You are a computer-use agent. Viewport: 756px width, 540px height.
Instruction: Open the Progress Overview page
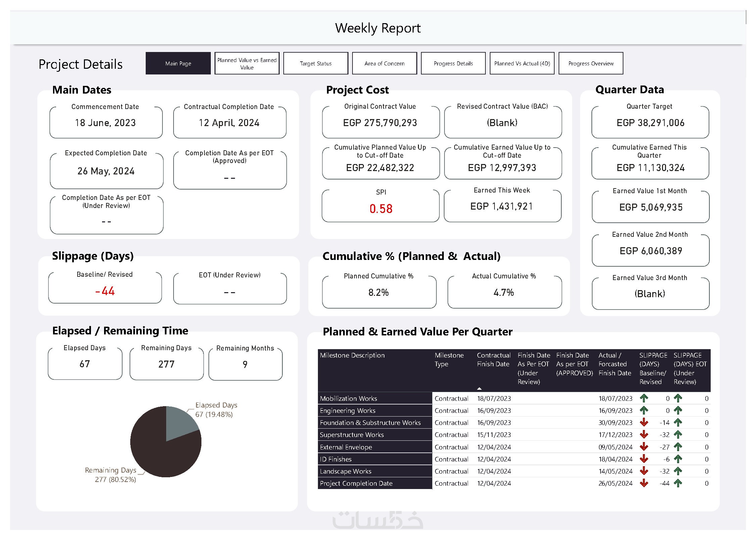tap(591, 63)
